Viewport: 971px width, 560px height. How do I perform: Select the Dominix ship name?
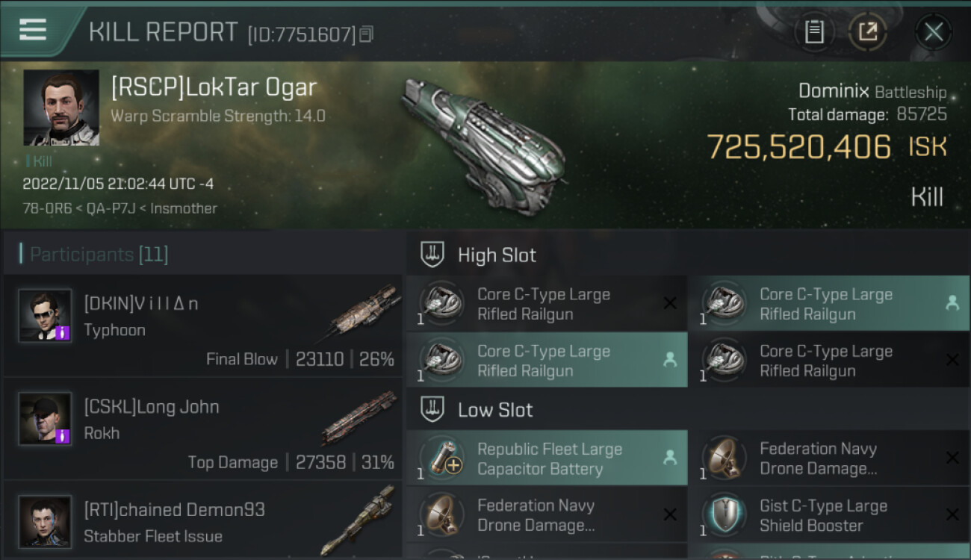[834, 91]
